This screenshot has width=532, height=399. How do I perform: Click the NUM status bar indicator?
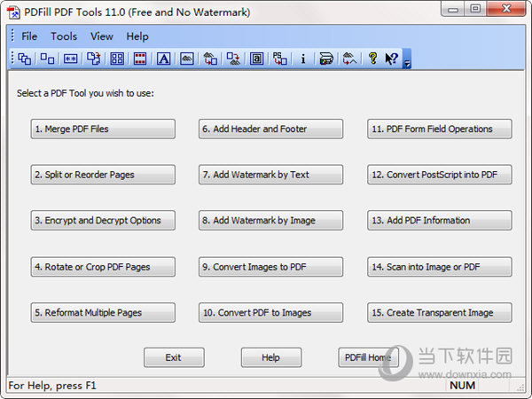463,386
